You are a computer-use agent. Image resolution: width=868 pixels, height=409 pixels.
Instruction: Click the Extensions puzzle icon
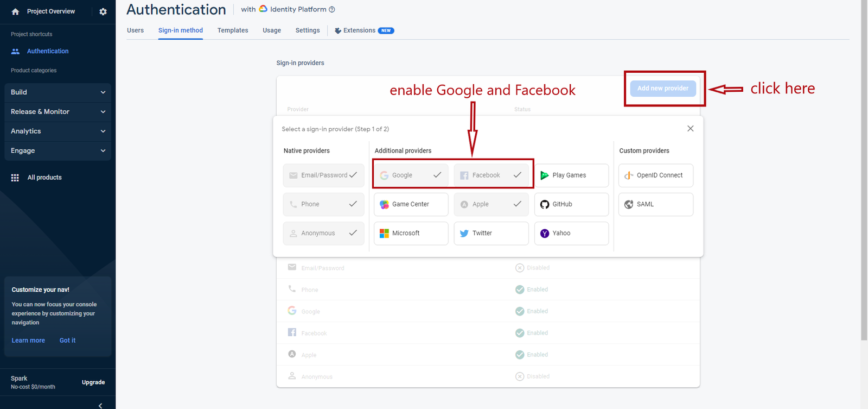point(338,30)
